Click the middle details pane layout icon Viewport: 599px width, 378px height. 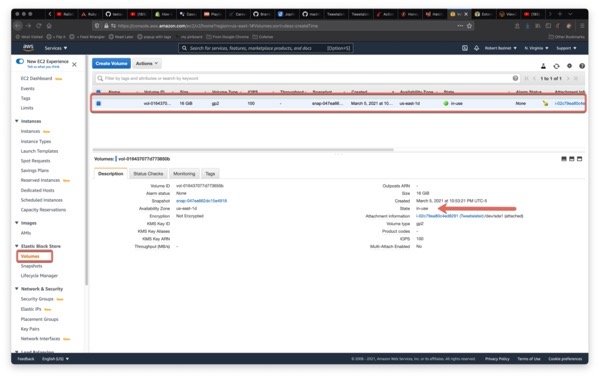(x=571, y=159)
